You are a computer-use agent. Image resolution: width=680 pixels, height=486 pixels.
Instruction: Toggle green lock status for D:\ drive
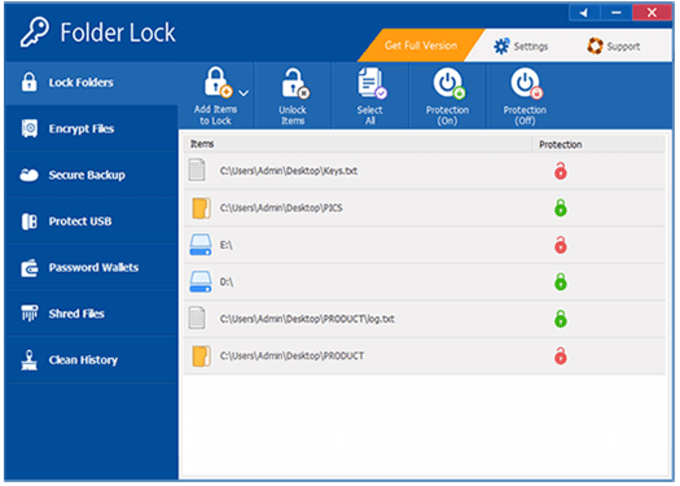(560, 282)
